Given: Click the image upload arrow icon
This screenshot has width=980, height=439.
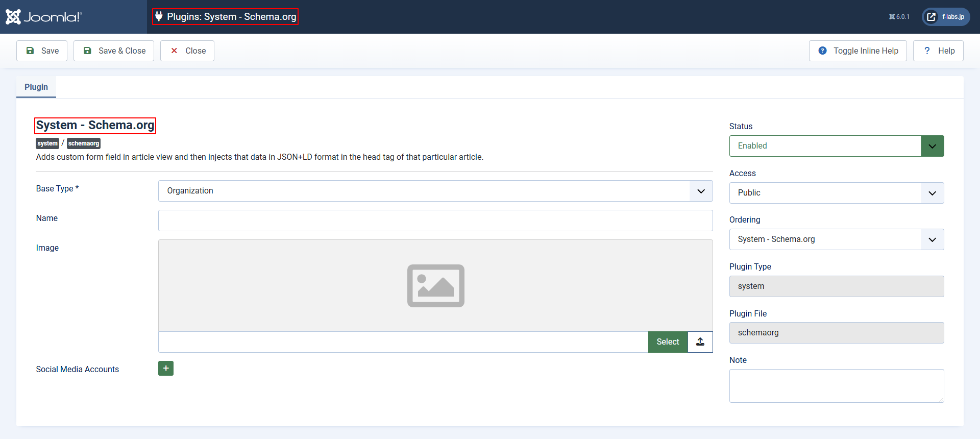Looking at the screenshot, I should click(x=700, y=342).
